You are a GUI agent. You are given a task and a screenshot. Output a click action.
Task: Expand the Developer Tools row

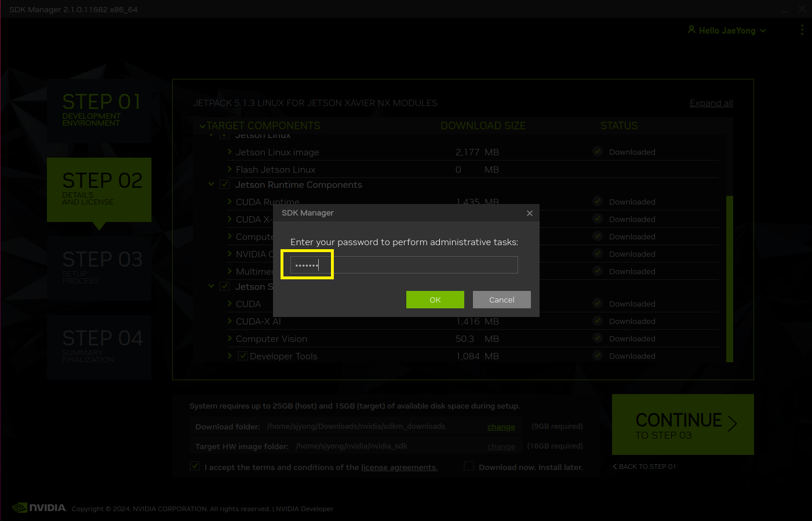[230, 356]
